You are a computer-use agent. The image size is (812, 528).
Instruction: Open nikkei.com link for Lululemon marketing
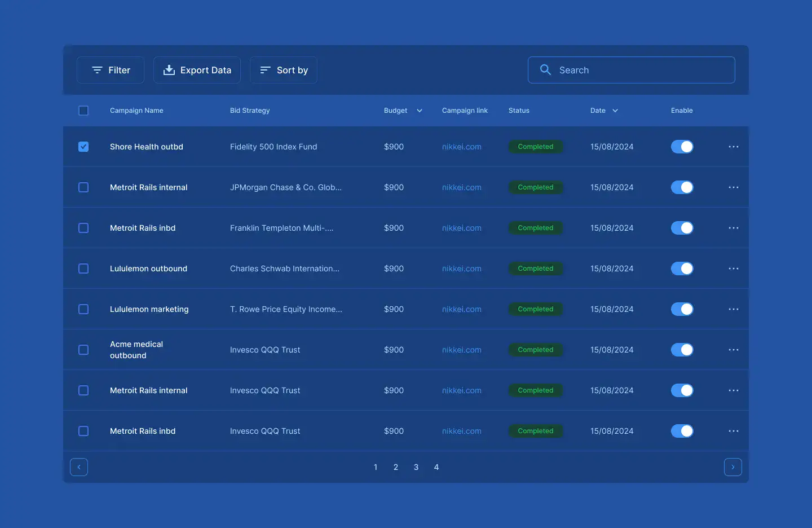[462, 309]
